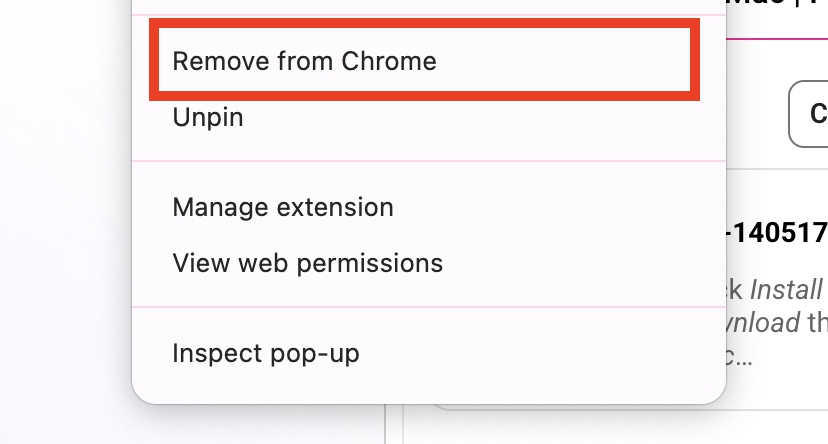This screenshot has width=828, height=444.
Task: Launch DevTools with Inspect pop-up
Action: [x=265, y=353]
